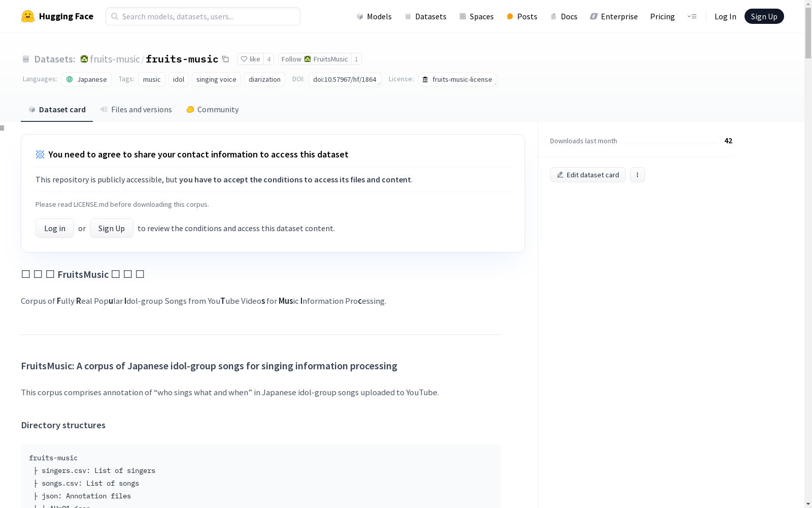
Task: Open the dataset card options menu
Action: (637, 175)
